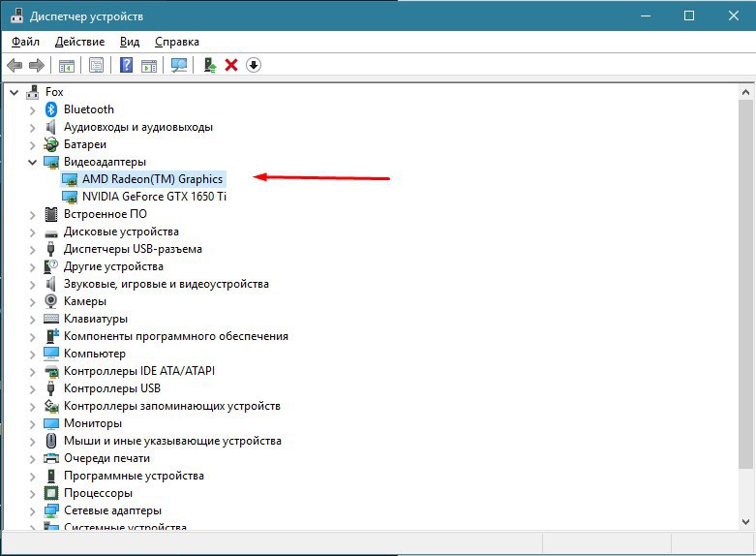Click the disable device down-arrow icon
This screenshot has height=556, width=756.
[x=254, y=65]
